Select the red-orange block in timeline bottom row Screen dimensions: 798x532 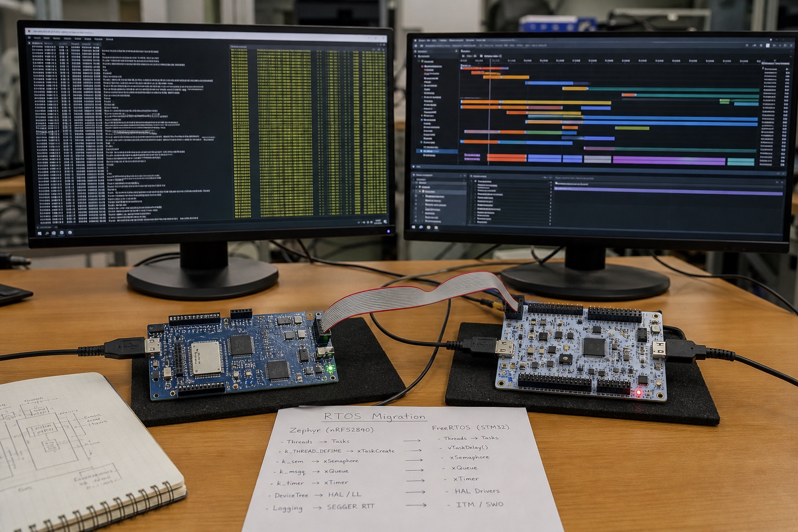coord(507,158)
